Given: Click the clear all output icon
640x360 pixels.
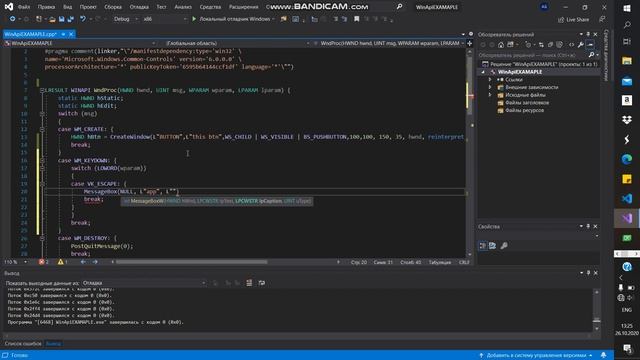Looking at the screenshot, I should [249, 283].
